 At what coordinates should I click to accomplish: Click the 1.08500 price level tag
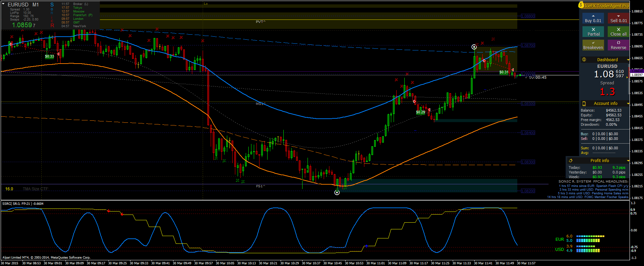pyautogui.click(x=528, y=104)
